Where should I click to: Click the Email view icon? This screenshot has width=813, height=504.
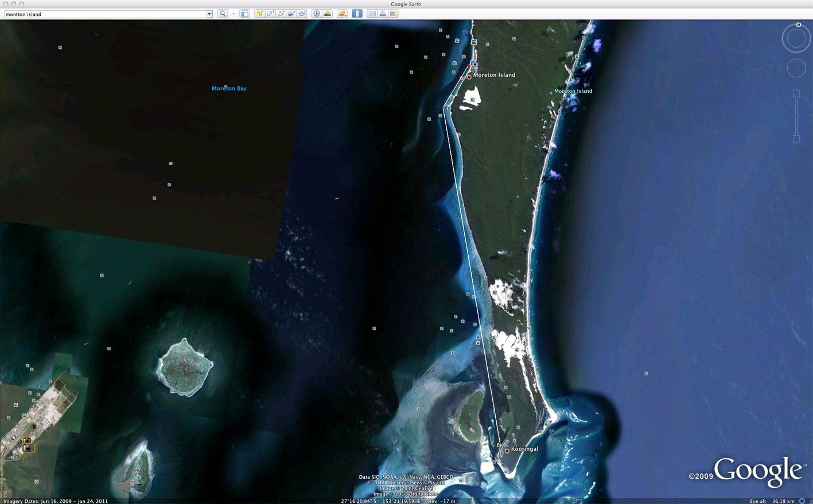372,13
